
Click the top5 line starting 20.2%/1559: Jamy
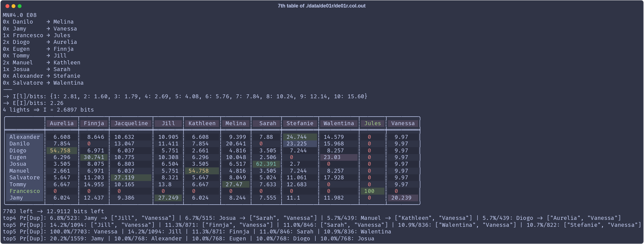pos(189,238)
